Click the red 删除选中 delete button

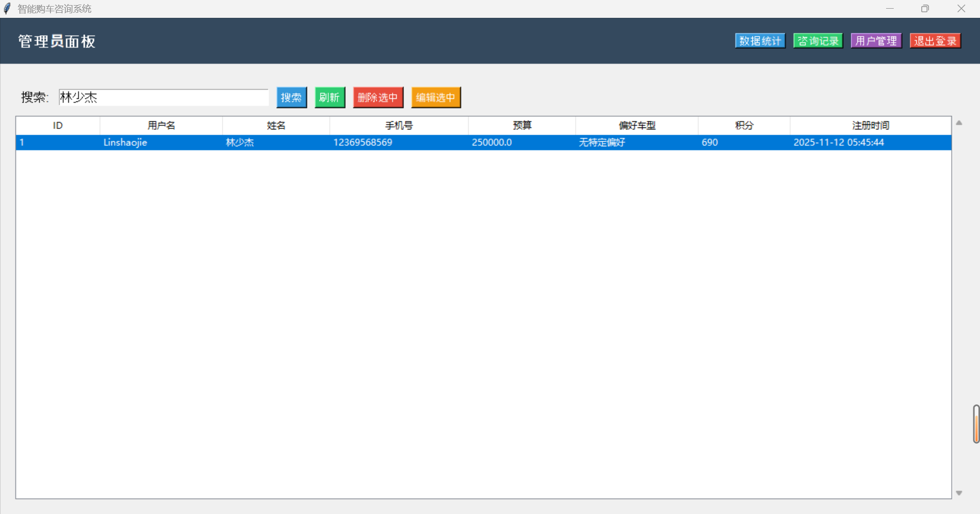(378, 97)
